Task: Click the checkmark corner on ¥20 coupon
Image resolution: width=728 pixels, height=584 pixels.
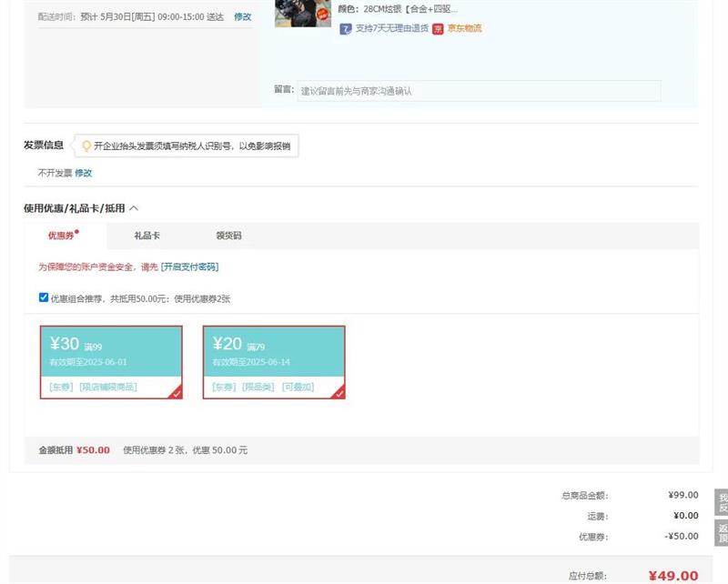Action: tap(339, 393)
